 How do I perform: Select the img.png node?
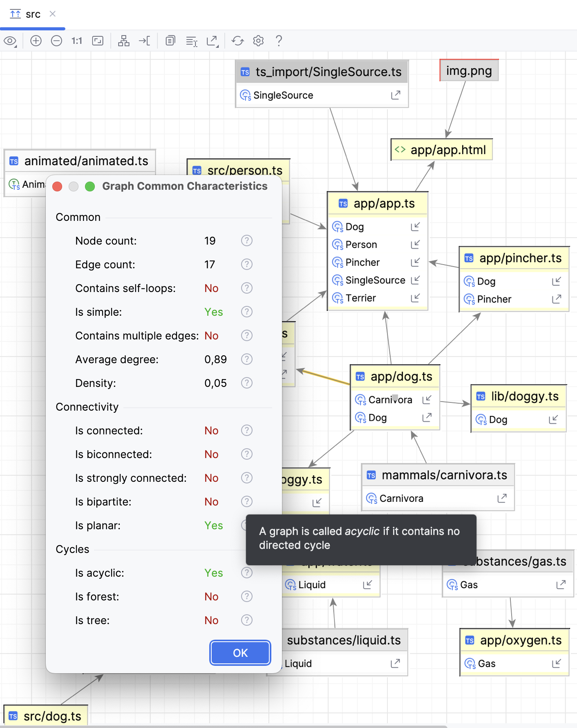[469, 70]
